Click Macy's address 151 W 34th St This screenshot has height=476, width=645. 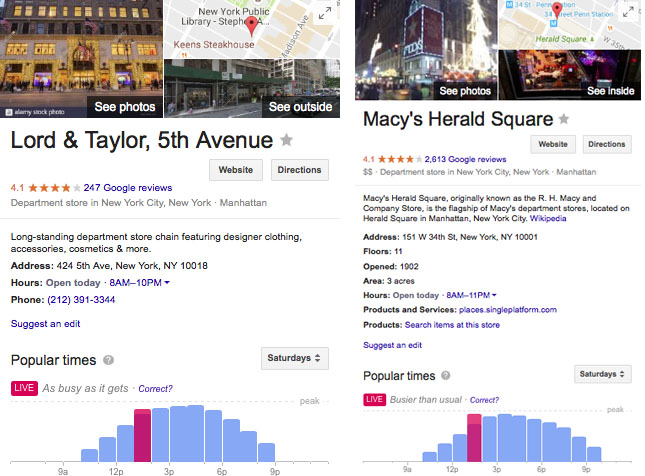click(x=450, y=237)
